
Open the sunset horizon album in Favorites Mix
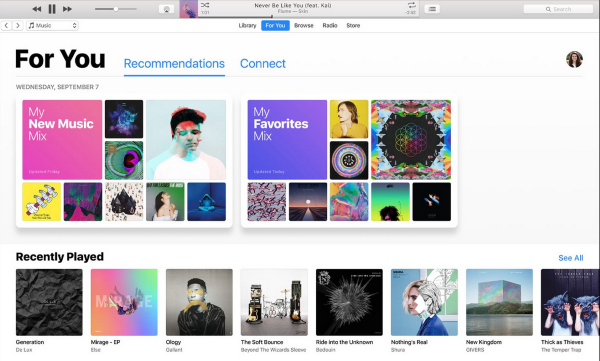tap(308, 202)
